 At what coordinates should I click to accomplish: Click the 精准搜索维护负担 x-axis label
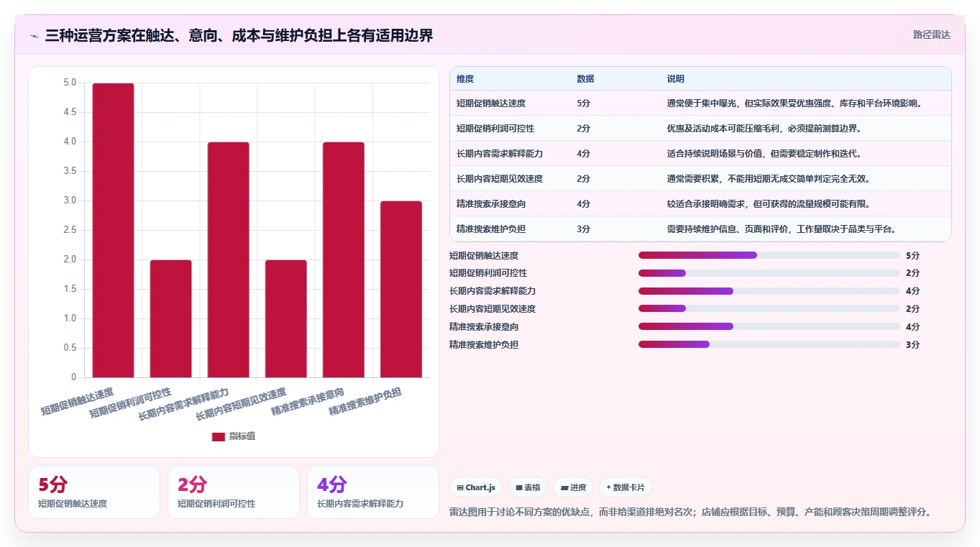click(365, 402)
